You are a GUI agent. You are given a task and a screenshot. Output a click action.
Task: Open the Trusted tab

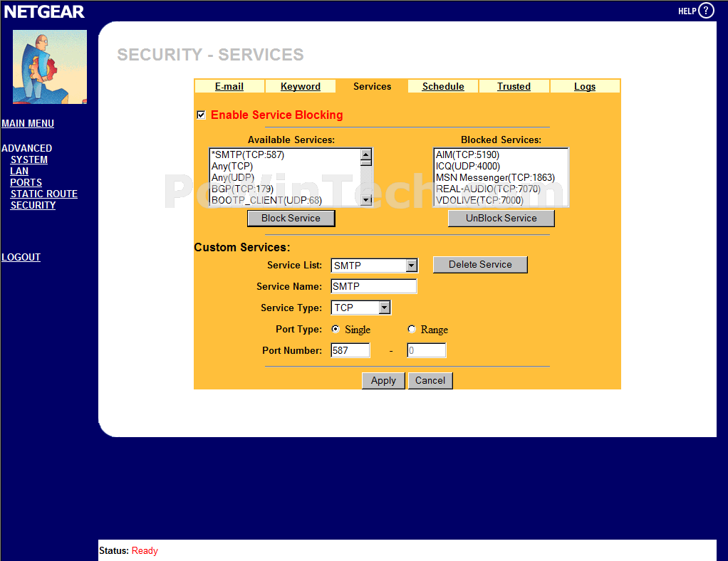pyautogui.click(x=514, y=86)
